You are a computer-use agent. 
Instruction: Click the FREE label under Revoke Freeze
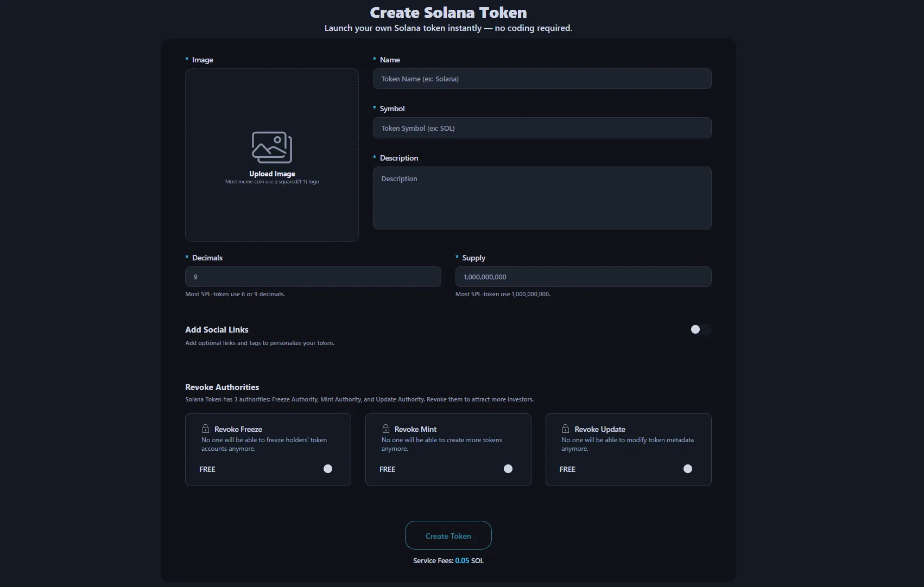[207, 469]
